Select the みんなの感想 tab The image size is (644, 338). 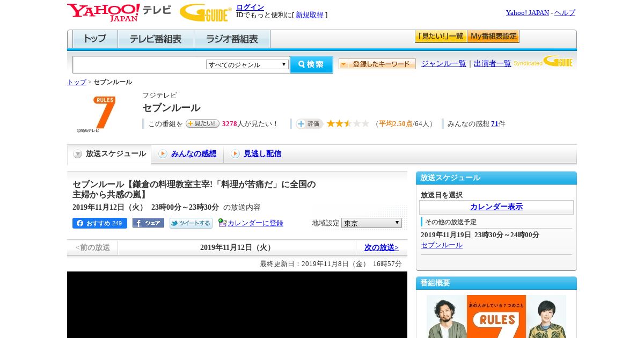[193, 154]
